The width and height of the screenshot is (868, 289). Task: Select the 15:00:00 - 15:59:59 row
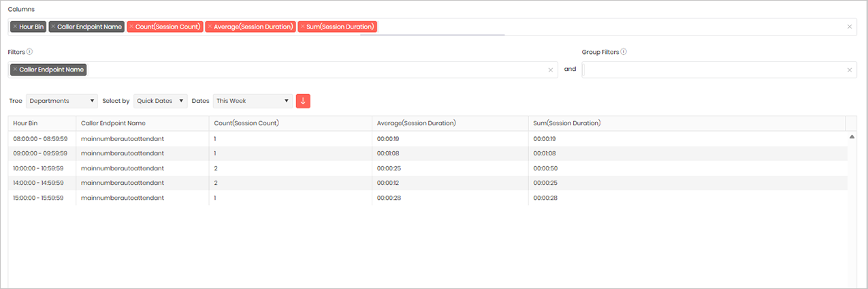click(x=428, y=198)
